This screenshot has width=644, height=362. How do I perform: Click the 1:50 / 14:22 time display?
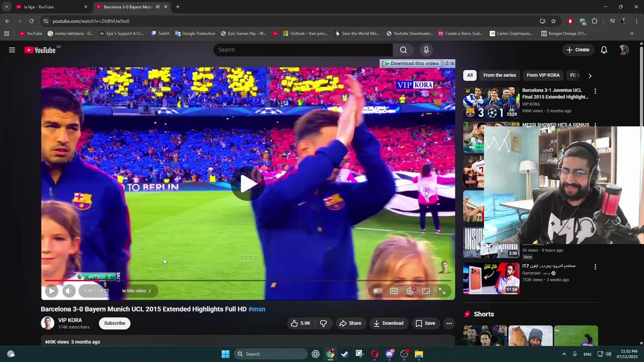(x=96, y=291)
